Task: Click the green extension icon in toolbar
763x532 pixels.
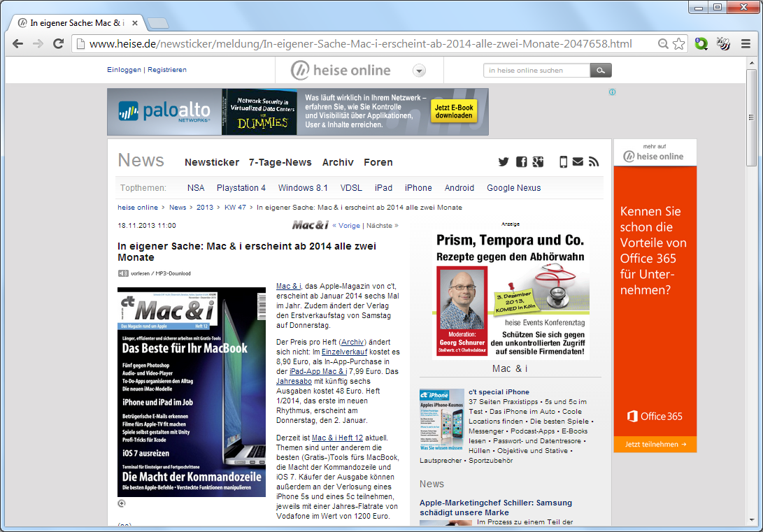Action: (x=701, y=44)
